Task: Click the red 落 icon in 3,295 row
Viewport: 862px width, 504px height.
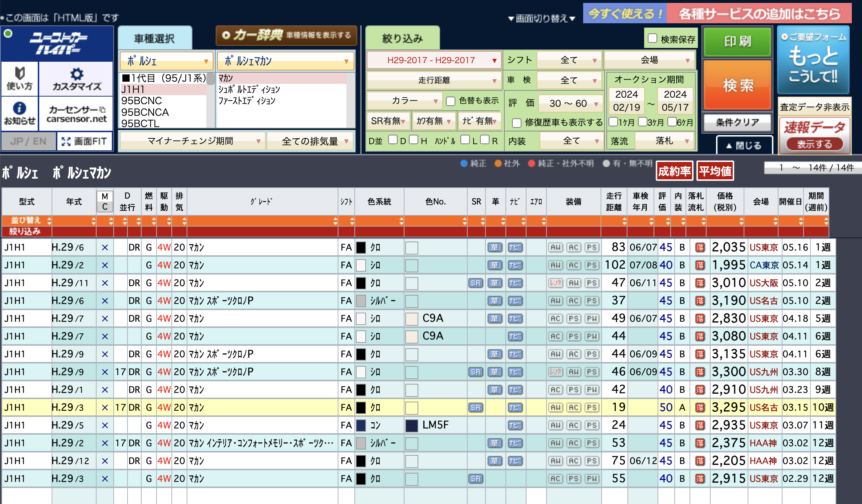Action: coord(700,408)
